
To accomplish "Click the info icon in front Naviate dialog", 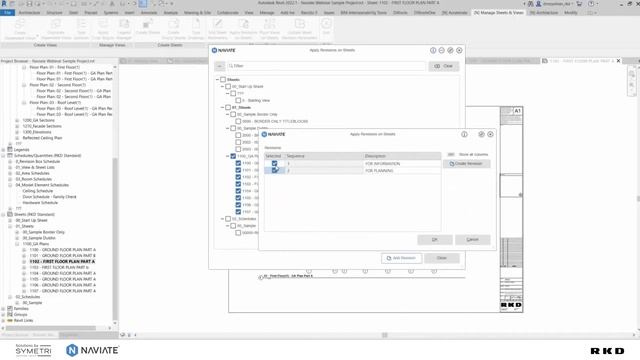I will tap(464, 134).
